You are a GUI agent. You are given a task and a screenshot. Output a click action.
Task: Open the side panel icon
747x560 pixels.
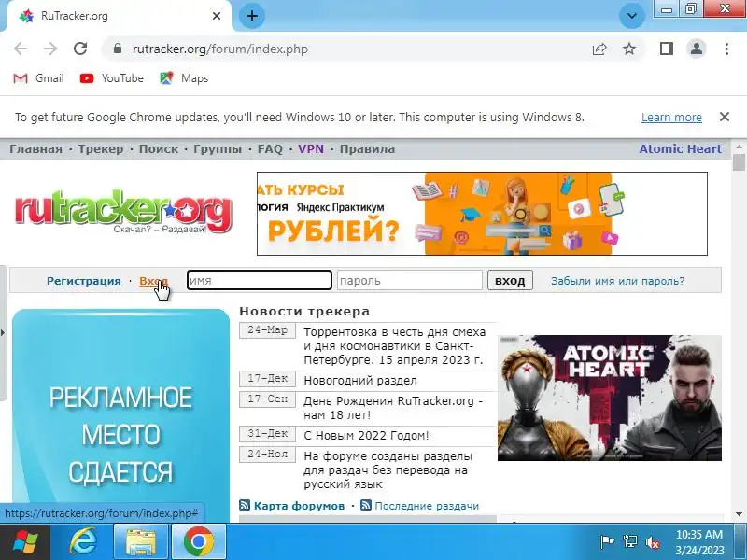point(666,49)
